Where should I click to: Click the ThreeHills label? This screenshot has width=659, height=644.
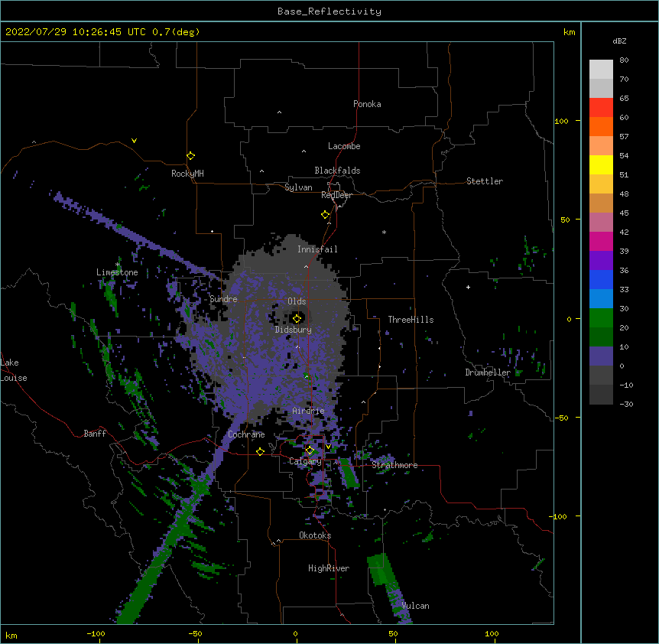pos(411,320)
